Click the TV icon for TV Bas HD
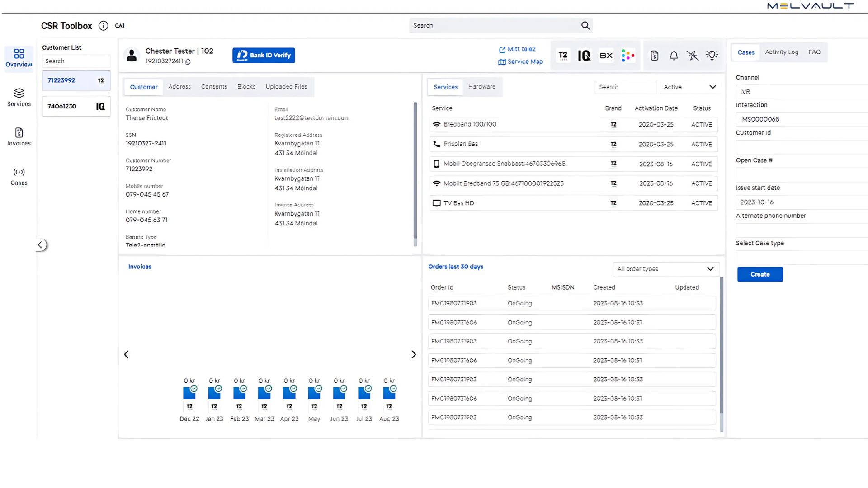This screenshot has height=488, width=868. [436, 203]
